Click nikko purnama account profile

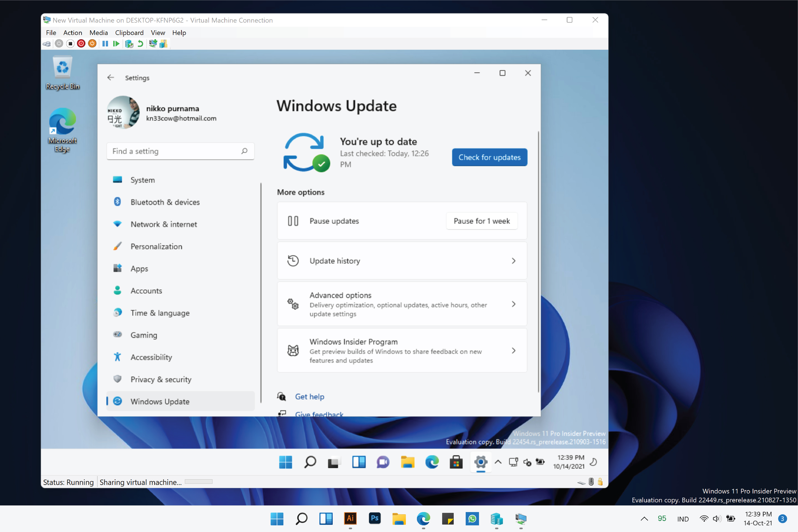[162, 113]
